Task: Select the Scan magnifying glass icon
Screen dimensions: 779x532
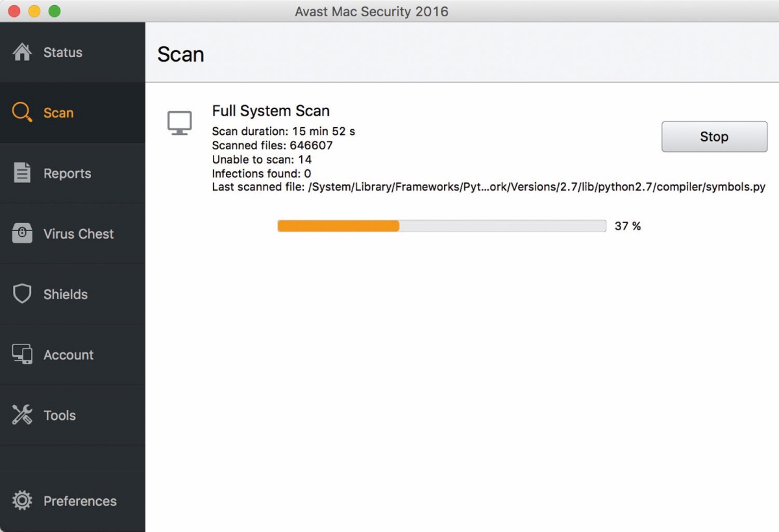Action: coord(22,113)
